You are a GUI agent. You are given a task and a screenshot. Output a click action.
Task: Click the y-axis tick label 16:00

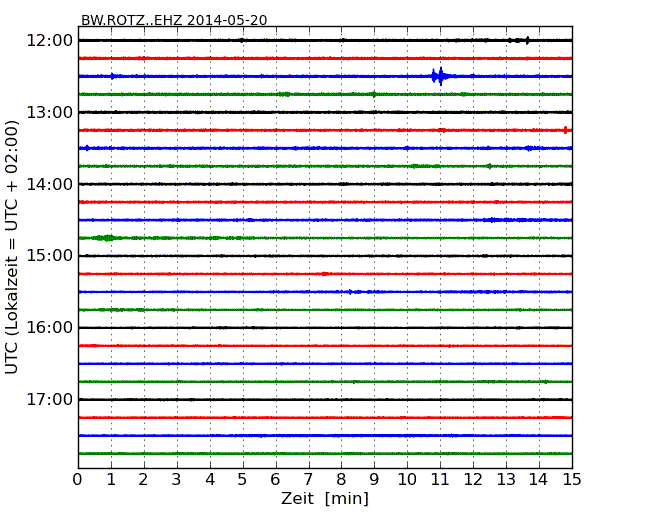[x=50, y=328]
